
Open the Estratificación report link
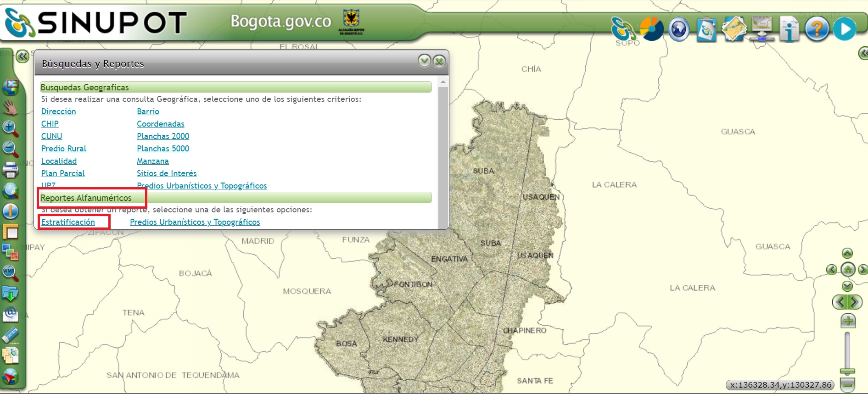[68, 222]
